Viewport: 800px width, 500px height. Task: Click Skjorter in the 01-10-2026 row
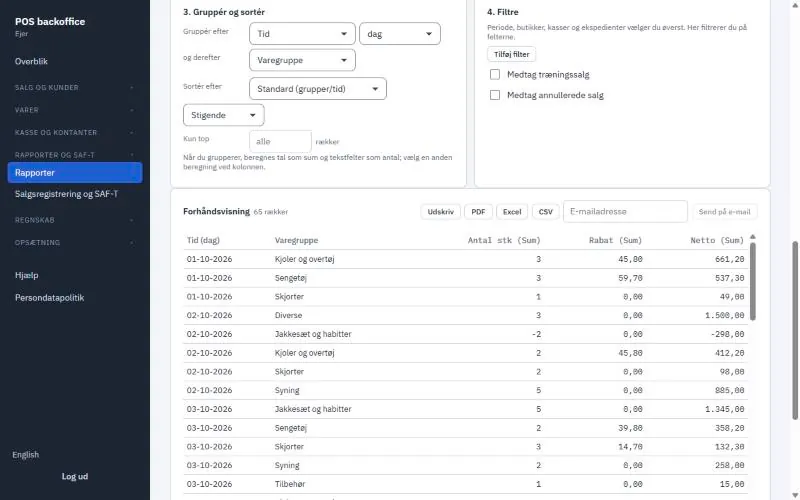[x=289, y=296]
